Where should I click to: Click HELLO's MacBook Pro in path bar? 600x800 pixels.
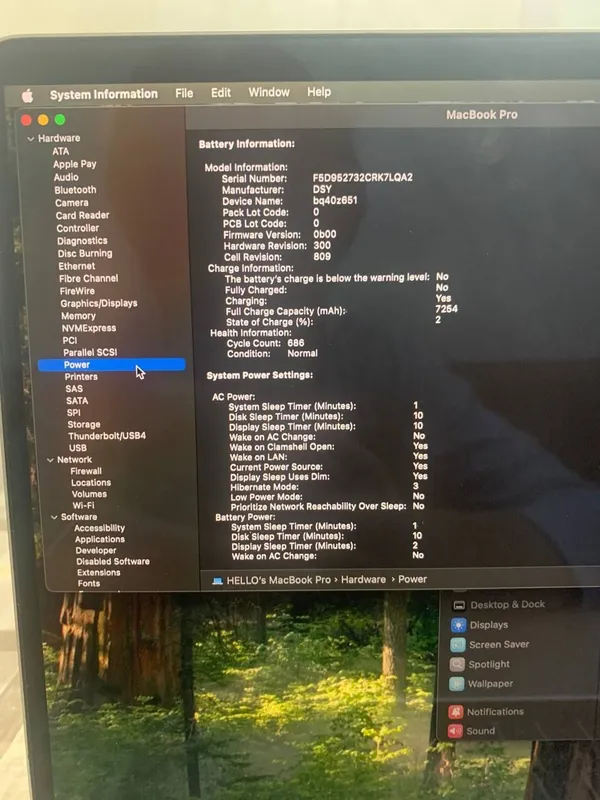click(x=279, y=580)
